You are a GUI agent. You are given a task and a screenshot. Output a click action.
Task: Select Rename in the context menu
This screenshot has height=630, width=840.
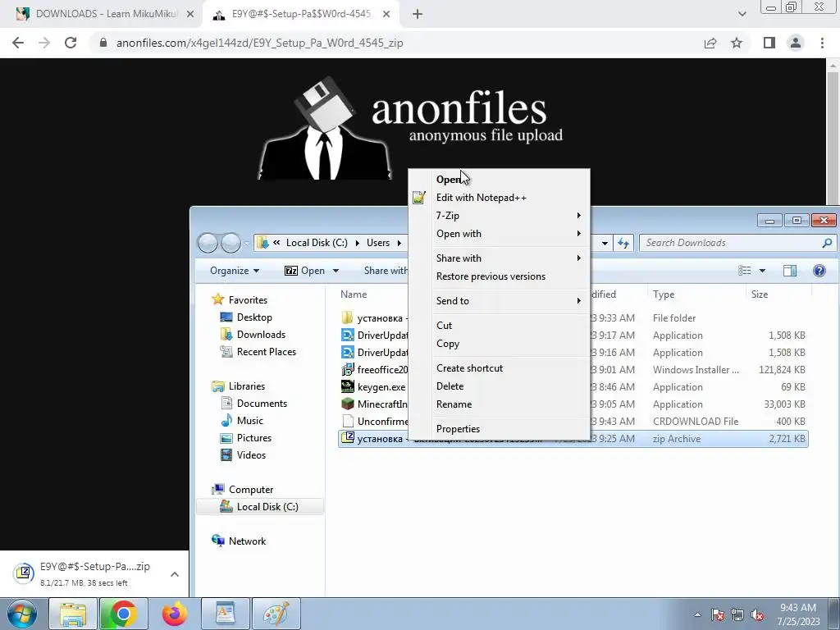pos(500,404)
